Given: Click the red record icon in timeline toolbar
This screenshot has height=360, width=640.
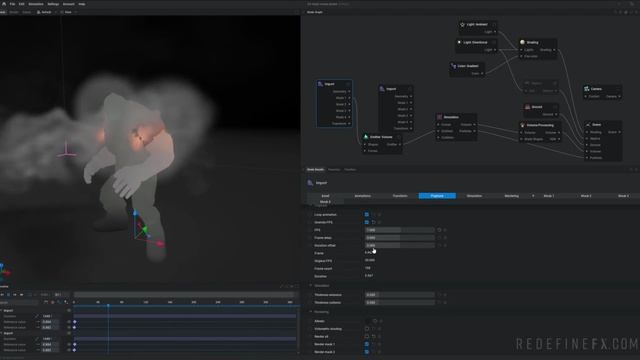Looking at the screenshot, I should 53,302.
